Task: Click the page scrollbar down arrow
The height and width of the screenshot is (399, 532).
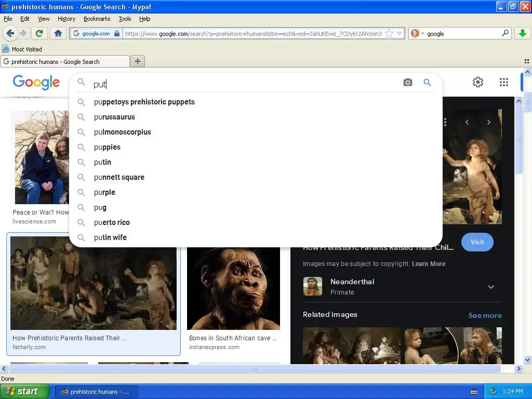Action: 527,360
